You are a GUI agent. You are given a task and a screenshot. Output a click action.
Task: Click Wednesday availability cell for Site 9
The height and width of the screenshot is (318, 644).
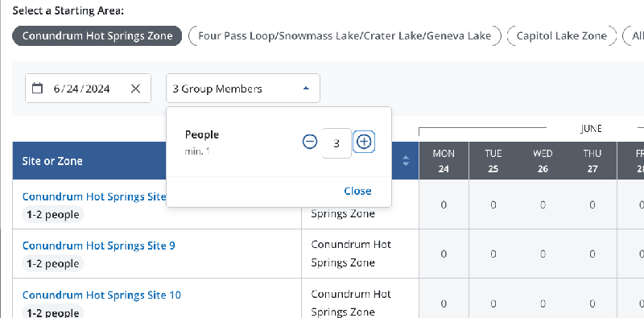coord(543,254)
